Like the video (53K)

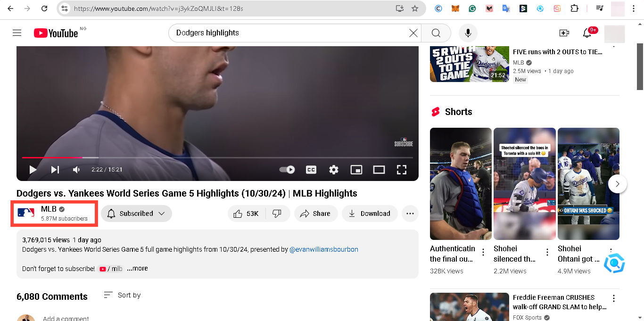247,214
